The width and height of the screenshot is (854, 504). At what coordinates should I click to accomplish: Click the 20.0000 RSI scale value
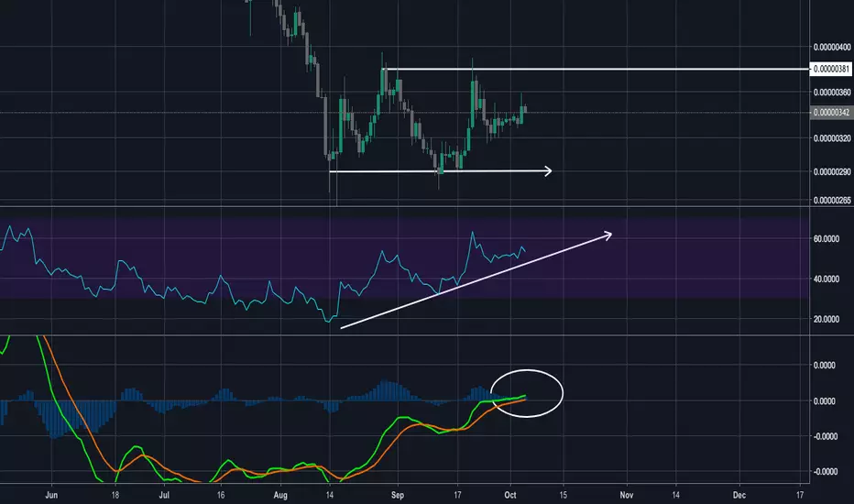(826, 319)
